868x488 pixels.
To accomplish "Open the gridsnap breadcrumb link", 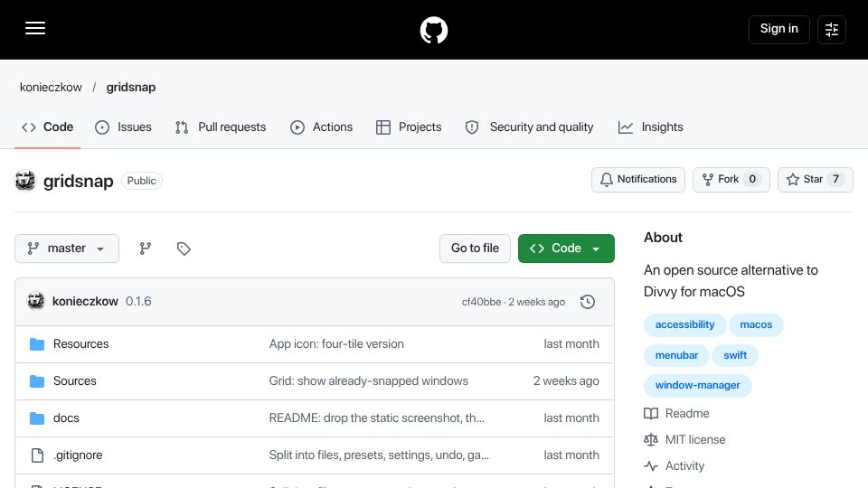I will [x=130, y=88].
